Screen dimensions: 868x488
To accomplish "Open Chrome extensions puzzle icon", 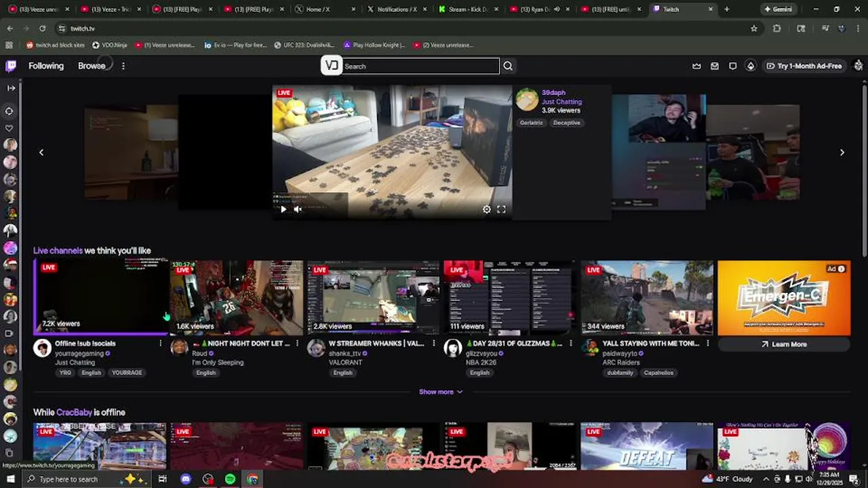I will coord(776,28).
